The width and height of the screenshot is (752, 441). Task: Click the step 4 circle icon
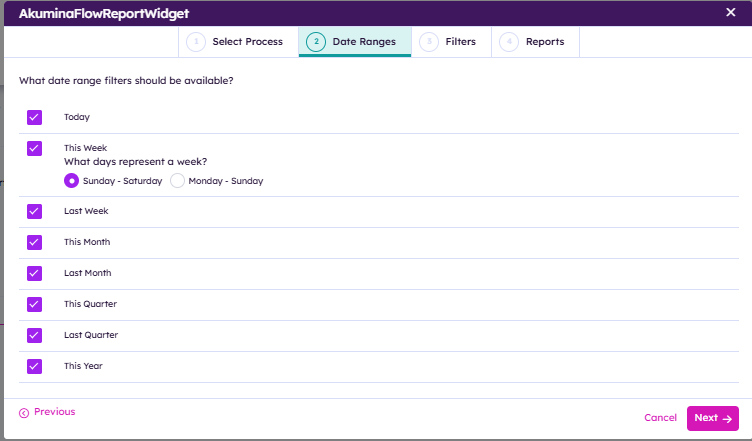(509, 42)
